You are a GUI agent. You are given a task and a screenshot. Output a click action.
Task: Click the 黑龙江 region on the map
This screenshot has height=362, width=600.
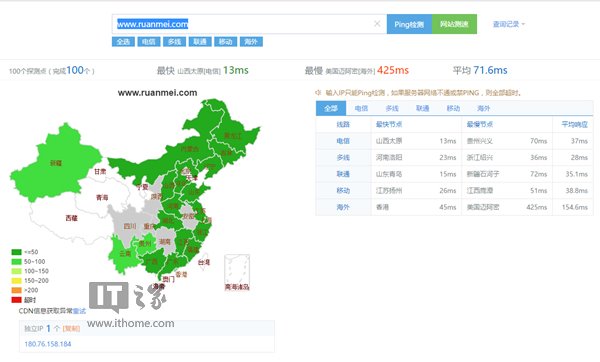tap(233, 135)
